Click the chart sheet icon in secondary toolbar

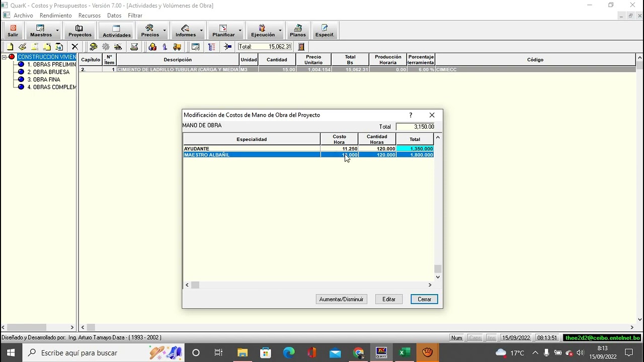134,47
